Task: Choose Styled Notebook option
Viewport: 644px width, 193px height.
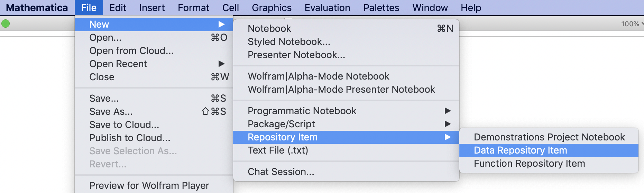Action: (289, 42)
